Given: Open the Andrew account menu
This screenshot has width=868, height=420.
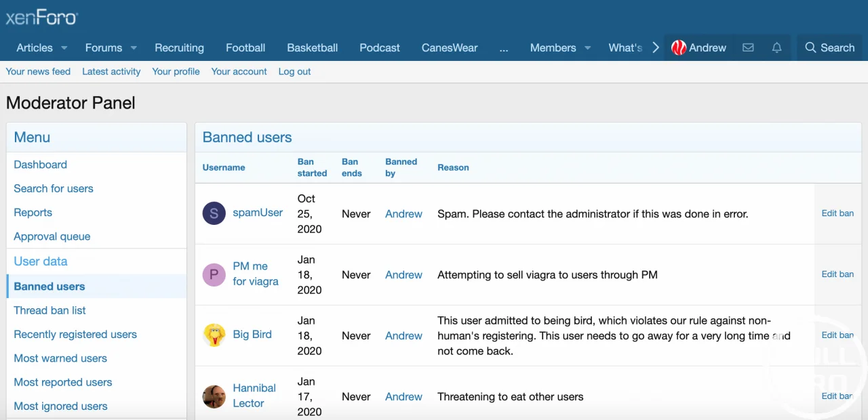Looking at the screenshot, I should click(698, 47).
